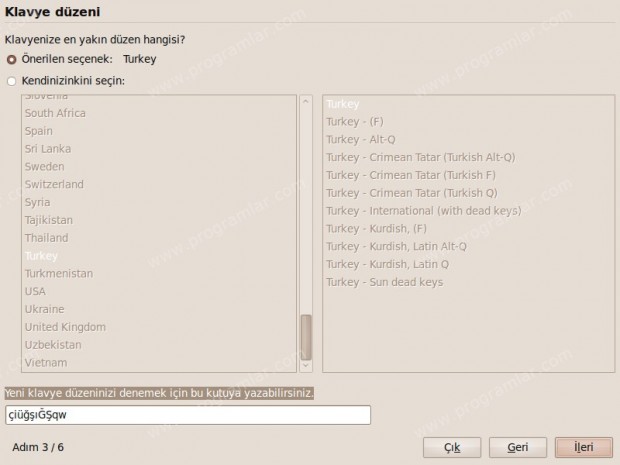This screenshot has height=465, width=620.
Task: Pick South Africa from the layout countries
Action: pyautogui.click(x=55, y=113)
